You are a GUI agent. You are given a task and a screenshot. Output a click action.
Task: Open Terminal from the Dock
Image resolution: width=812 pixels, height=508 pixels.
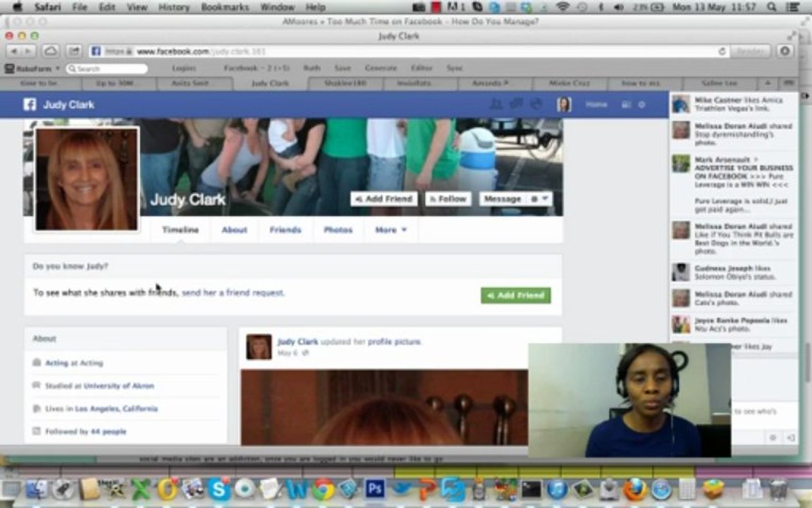tap(531, 489)
